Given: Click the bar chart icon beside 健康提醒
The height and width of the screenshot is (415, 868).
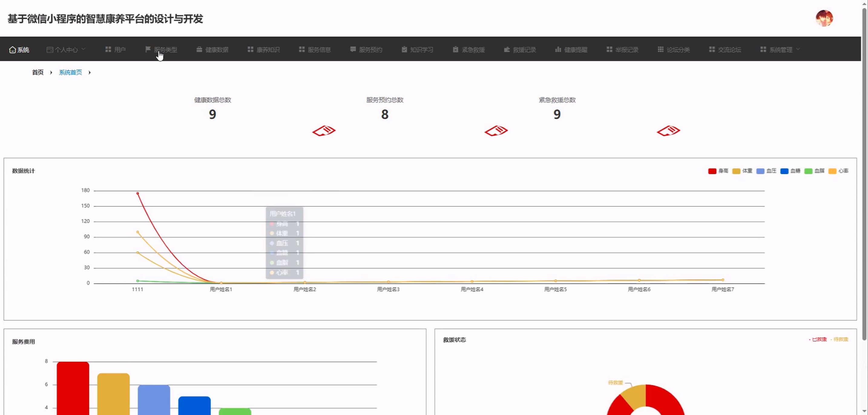Looking at the screenshot, I should [x=558, y=50].
